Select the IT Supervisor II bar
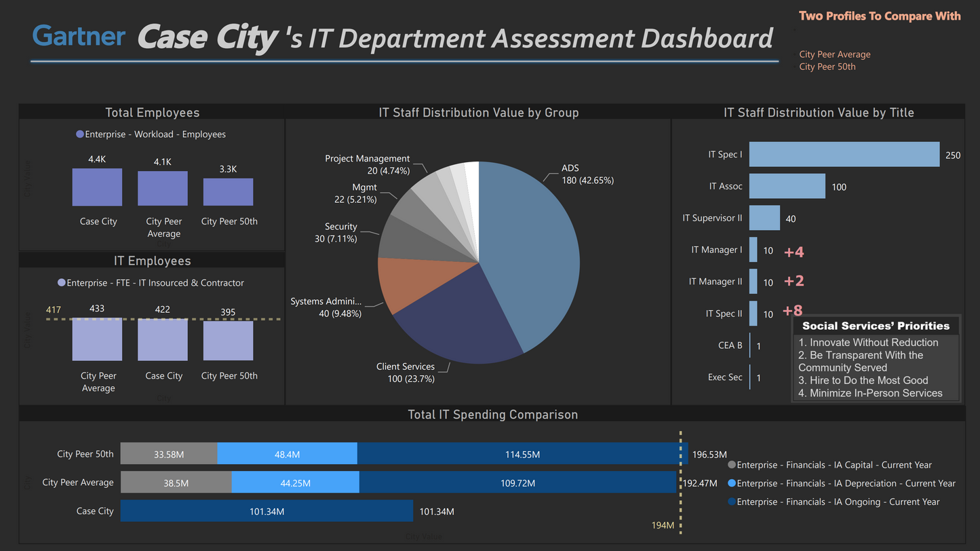Screen dimensions: 980x551 click(x=764, y=218)
